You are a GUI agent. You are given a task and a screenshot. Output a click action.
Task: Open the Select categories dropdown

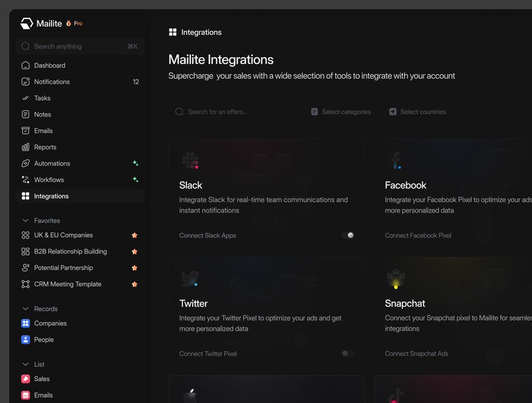click(341, 112)
